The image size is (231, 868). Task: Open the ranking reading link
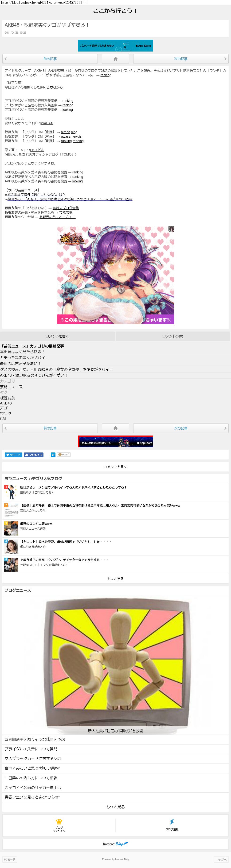72,141
